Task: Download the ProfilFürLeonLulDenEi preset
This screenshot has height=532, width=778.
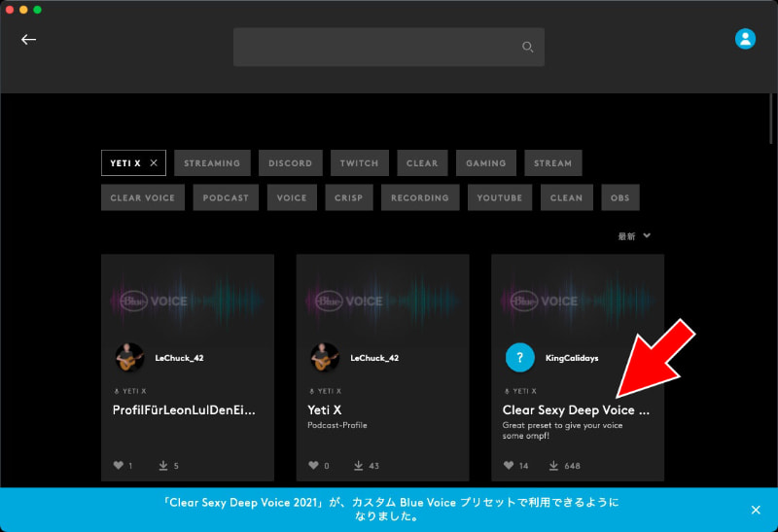Action: [x=163, y=465]
